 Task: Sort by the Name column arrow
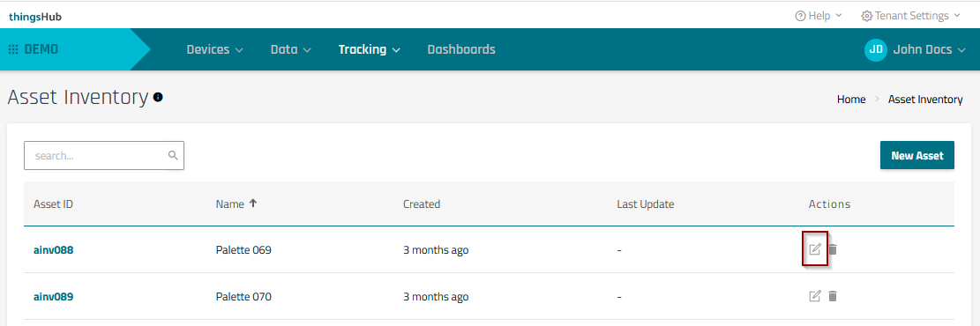coord(253,204)
